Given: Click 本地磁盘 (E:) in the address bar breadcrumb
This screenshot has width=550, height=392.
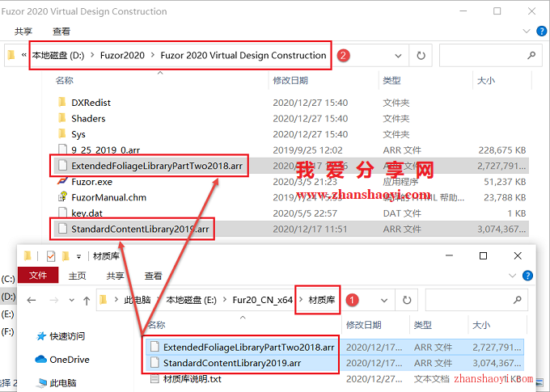Looking at the screenshot, I should [x=191, y=300].
